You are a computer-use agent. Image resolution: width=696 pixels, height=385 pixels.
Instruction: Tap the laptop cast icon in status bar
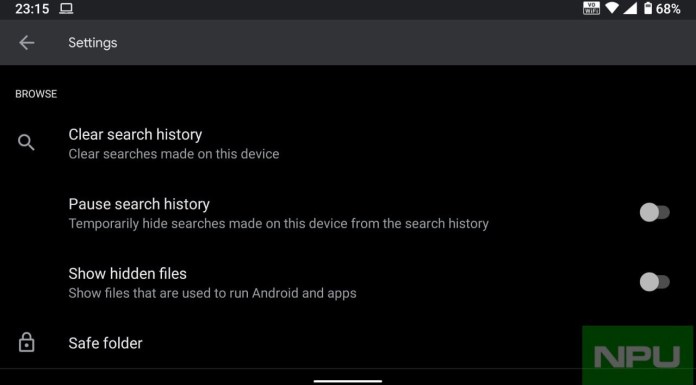point(66,8)
